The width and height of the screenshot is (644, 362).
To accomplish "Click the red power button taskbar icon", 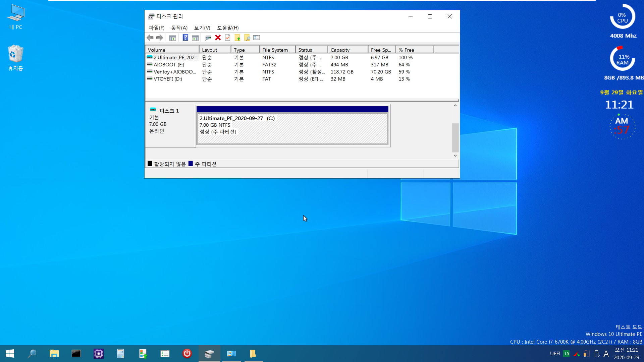I will (187, 354).
